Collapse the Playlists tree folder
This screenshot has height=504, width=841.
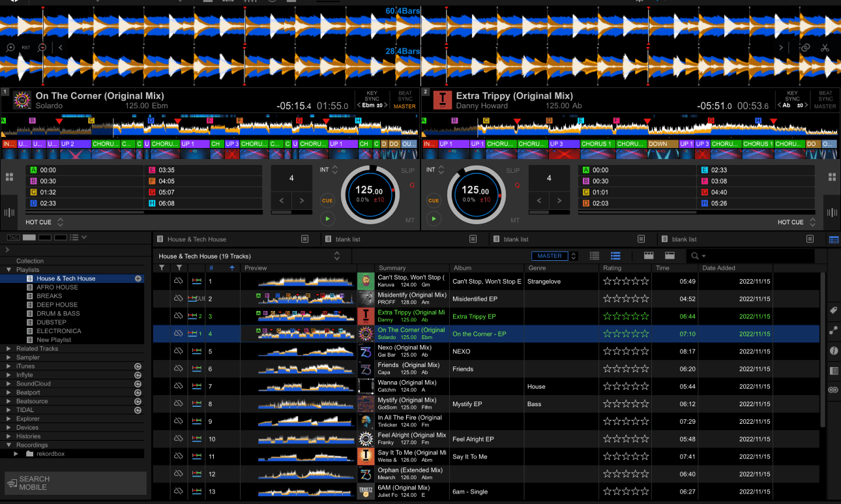tap(9, 270)
